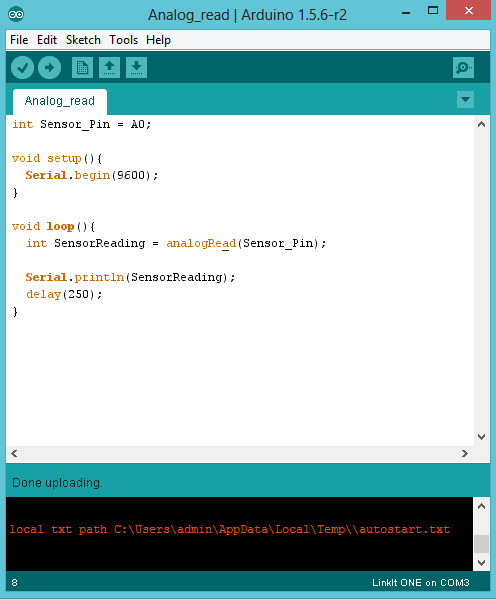Click the 'int Sensor_Pin = A0;' code line

tap(82, 124)
